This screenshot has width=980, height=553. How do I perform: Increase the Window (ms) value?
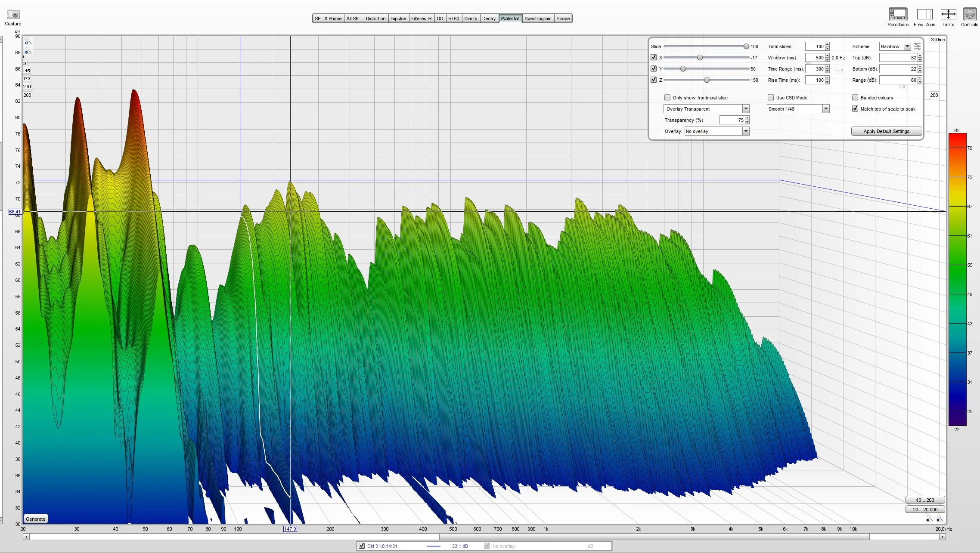point(827,56)
